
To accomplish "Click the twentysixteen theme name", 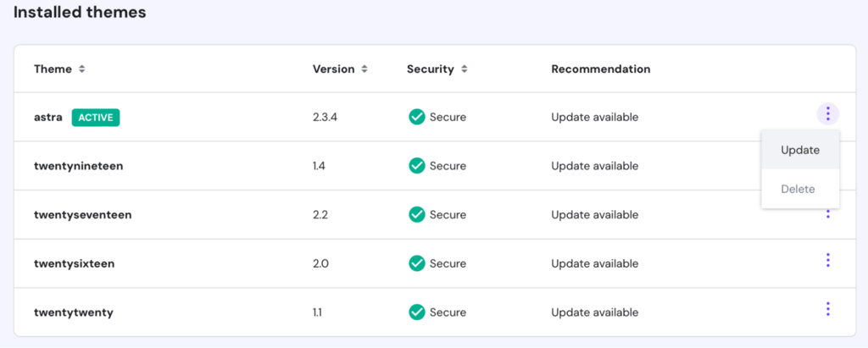I will click(x=74, y=263).
